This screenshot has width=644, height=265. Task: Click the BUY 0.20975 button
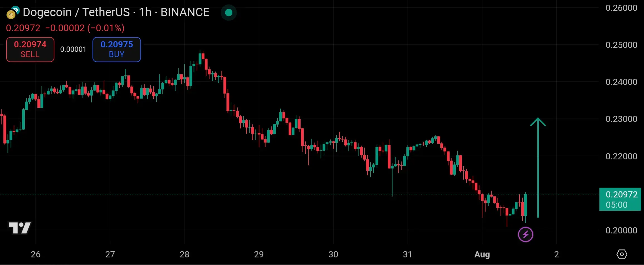[x=117, y=50]
